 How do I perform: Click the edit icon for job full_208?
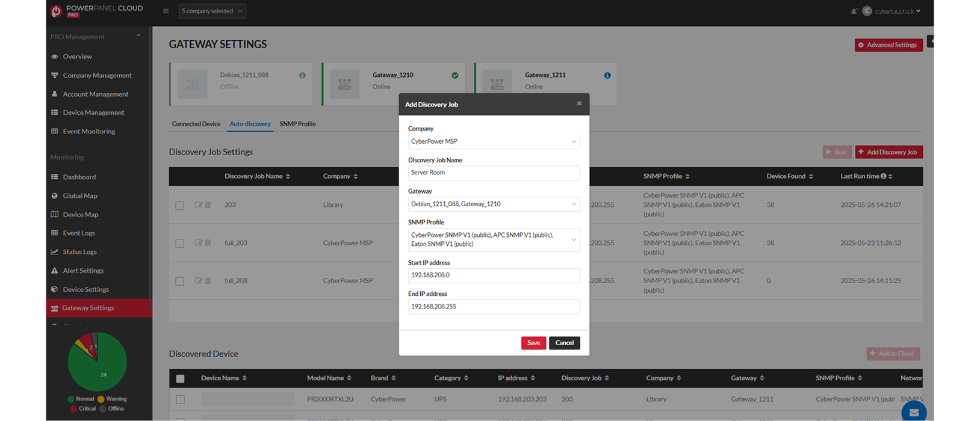[x=198, y=280]
